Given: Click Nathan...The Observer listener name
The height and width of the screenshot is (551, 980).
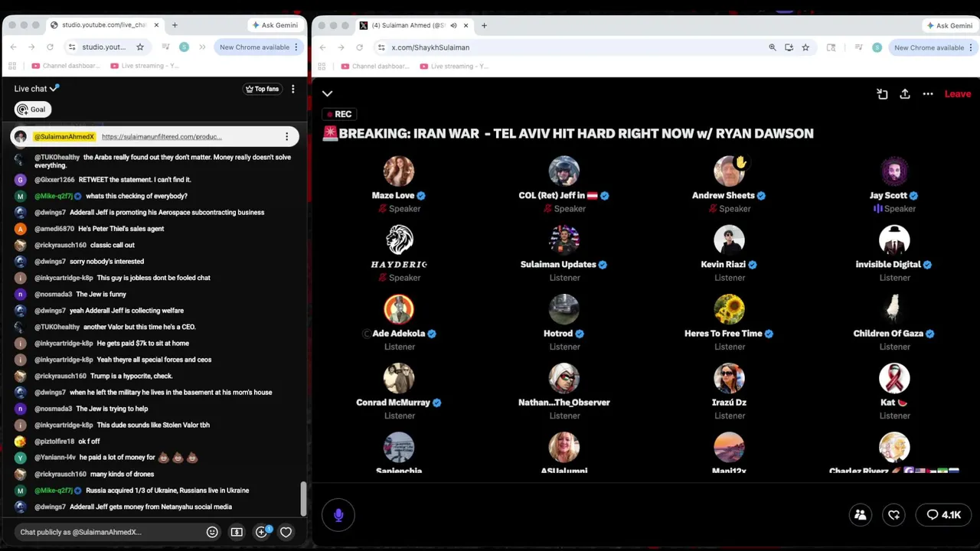Looking at the screenshot, I should (564, 403).
